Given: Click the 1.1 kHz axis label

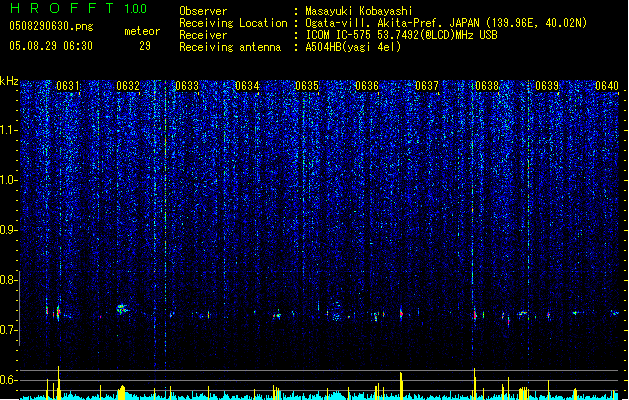Looking at the screenshot, I should click(9, 130).
